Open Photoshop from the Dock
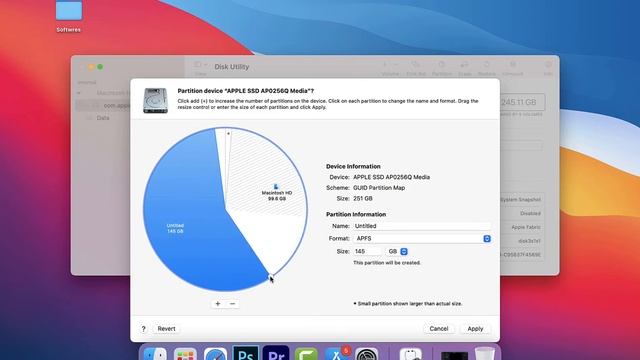Viewport: 640px width, 360px height. [x=245, y=353]
